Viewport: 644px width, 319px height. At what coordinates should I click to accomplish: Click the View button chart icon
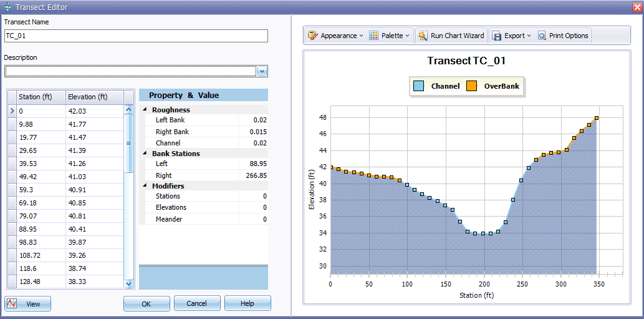pyautogui.click(x=12, y=303)
